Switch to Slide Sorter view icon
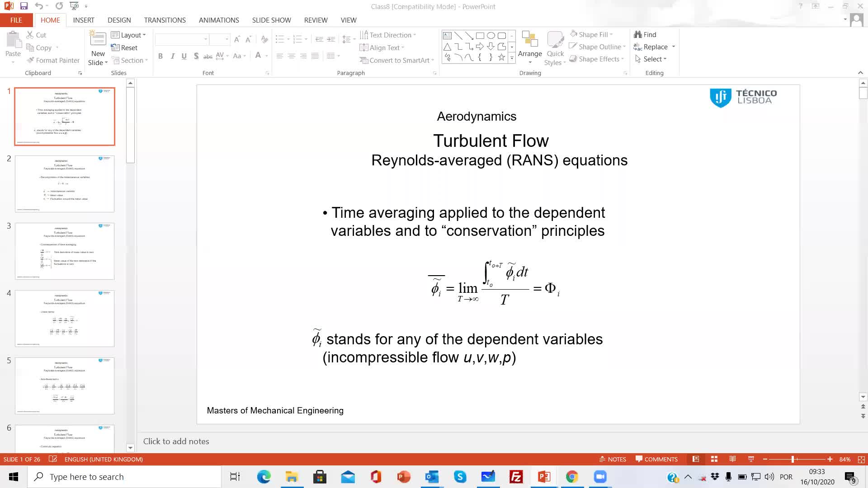The width and height of the screenshot is (868, 488). click(x=714, y=459)
